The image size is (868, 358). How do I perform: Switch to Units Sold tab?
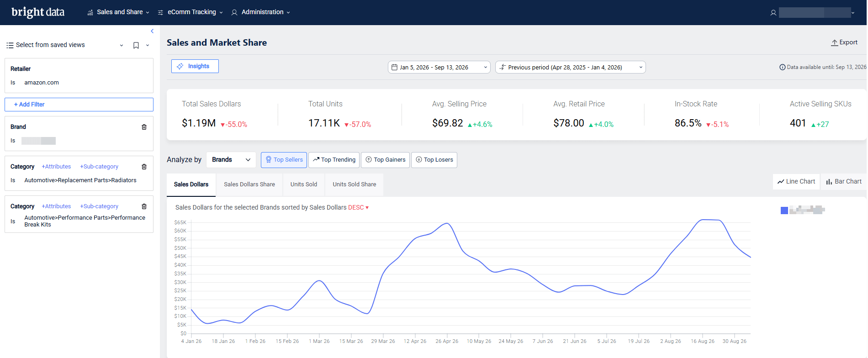point(304,184)
